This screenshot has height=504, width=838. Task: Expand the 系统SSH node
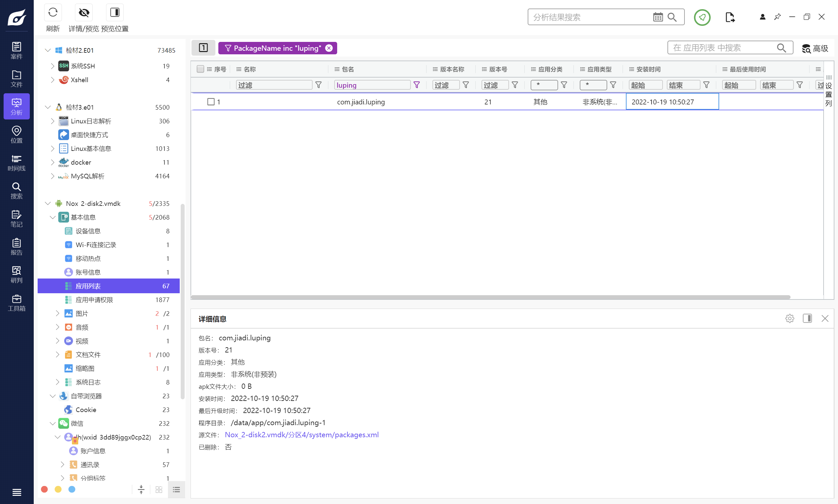click(53, 66)
